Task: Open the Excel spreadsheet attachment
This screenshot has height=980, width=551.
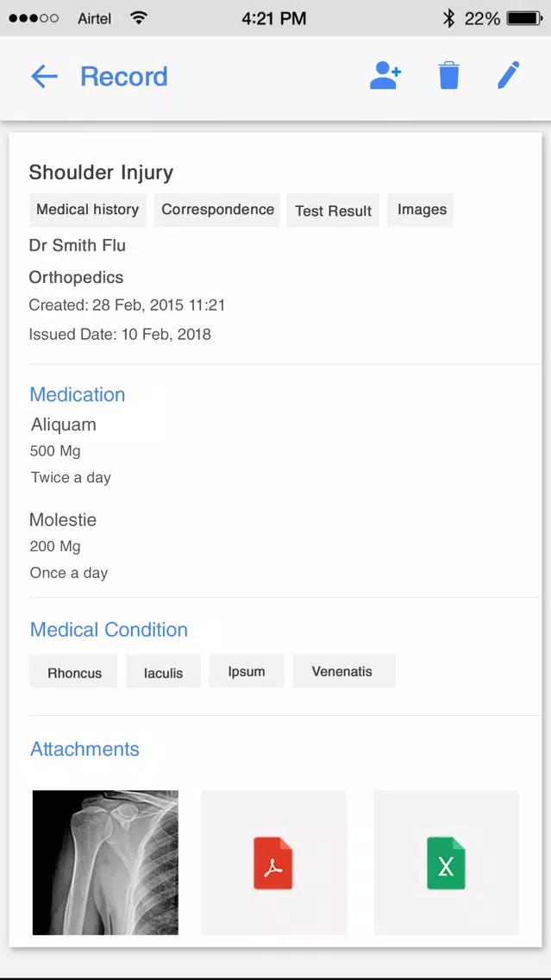Action: (x=446, y=863)
